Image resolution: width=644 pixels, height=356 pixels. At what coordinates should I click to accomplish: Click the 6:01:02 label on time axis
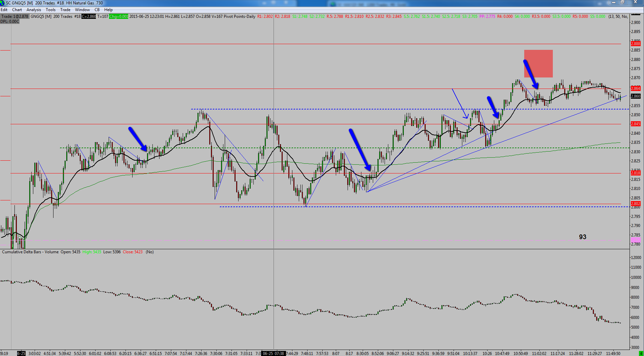point(95,354)
